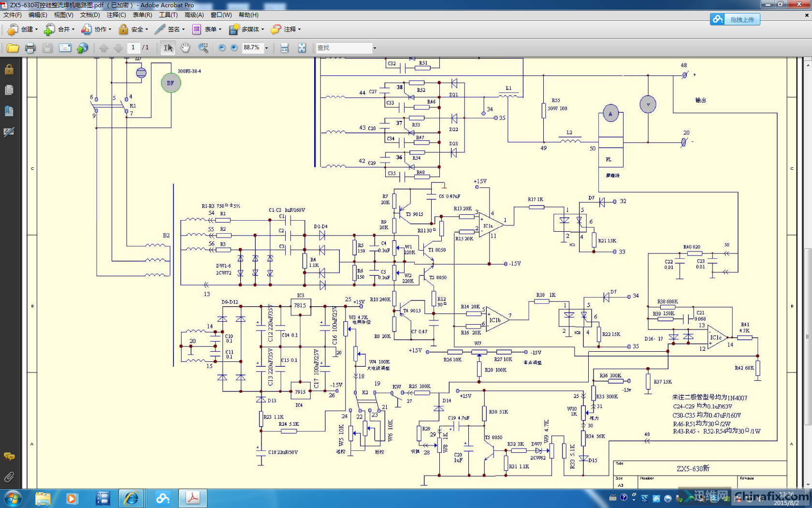Image resolution: width=812 pixels, height=508 pixels.
Task: Click the page number input field
Action: pyautogui.click(x=133, y=47)
